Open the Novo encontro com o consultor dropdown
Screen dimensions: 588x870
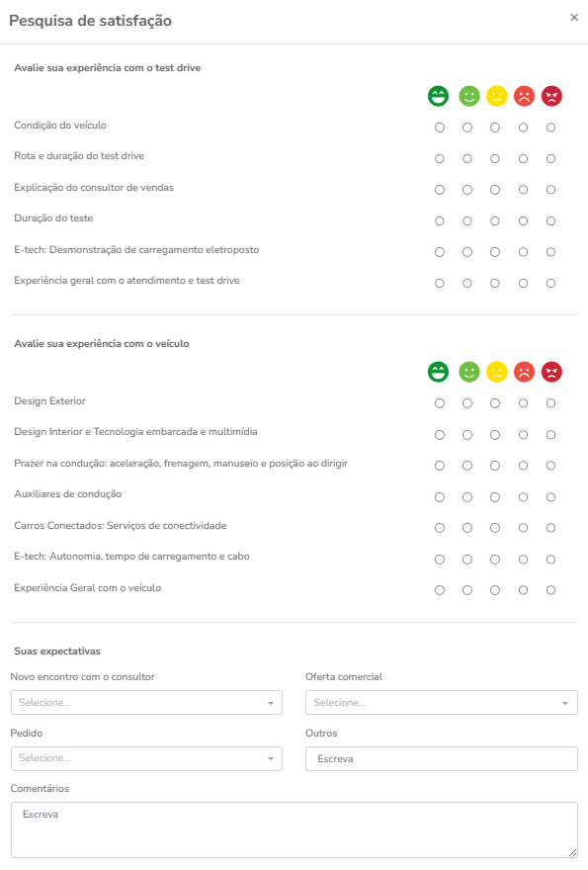coord(146,703)
